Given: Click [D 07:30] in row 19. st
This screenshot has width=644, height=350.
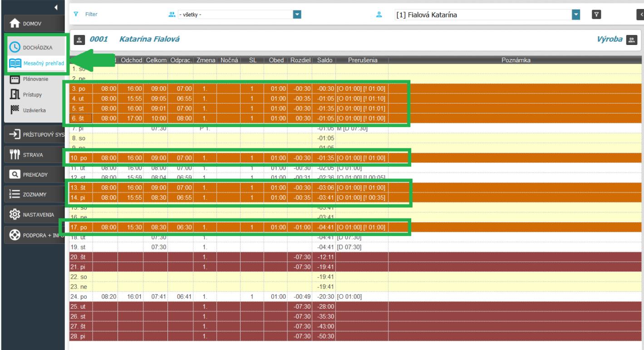Looking at the screenshot, I should tap(349, 247).
